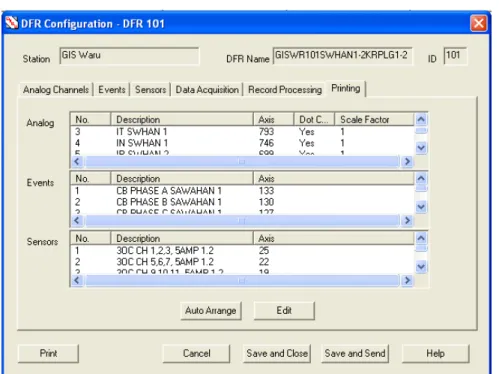Click scroll left arrow in Events list

click(77, 220)
